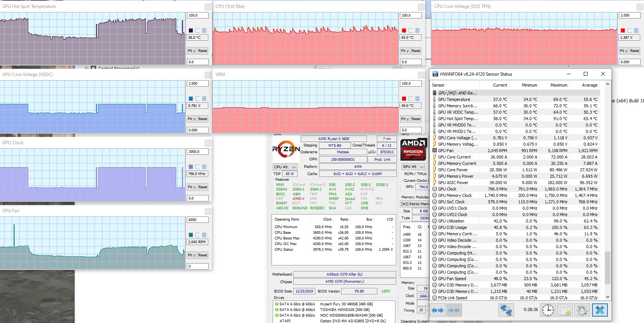The width and height of the screenshot is (644, 323).
Task: Click the max value field 6000 in GPU Fan graph
Action: (x=198, y=220)
